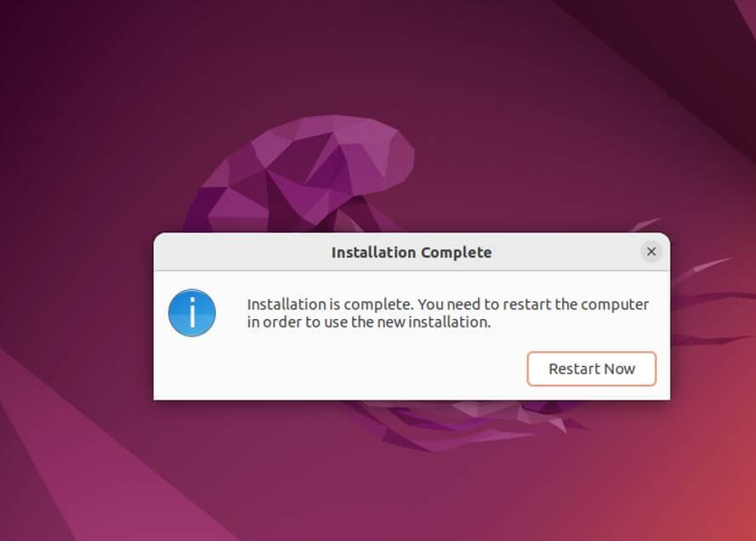Screen dimensions: 756x541
Task: Click the word 'computer' in the message
Action: coord(615,305)
